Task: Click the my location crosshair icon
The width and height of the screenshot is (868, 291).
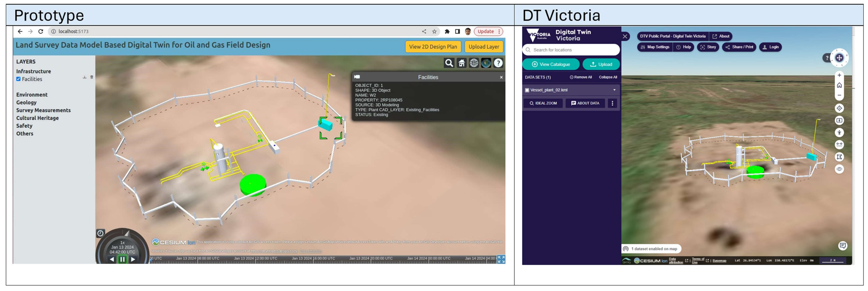Action: tap(839, 108)
